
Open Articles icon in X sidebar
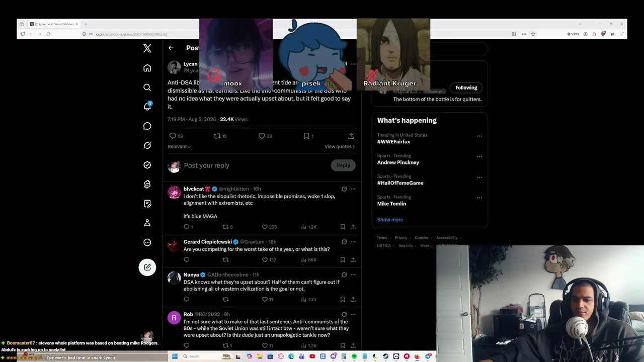point(147,204)
